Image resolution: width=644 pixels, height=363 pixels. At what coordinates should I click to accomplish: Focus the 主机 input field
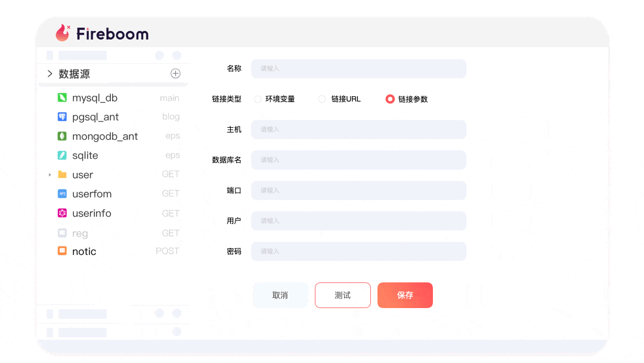358,130
